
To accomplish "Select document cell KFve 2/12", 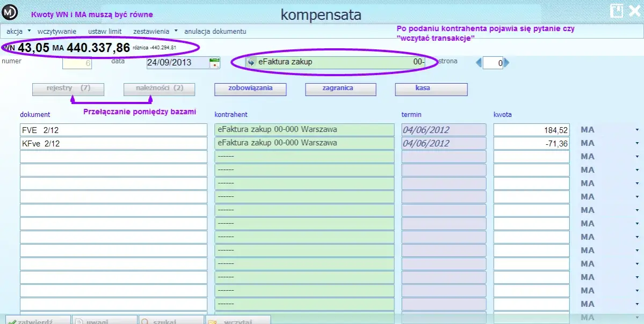I will (x=114, y=144).
